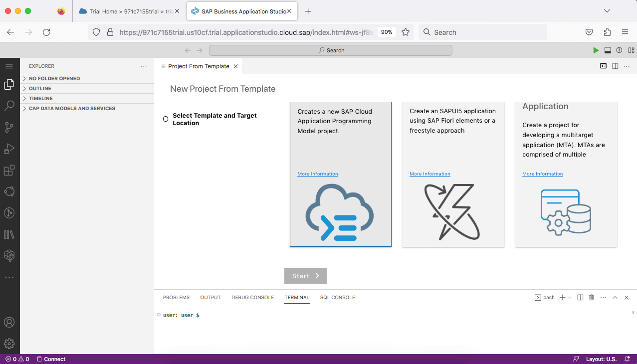The image size is (637, 364).
Task: Switch to the DEBUG CONSOLE tab
Action: (x=252, y=298)
